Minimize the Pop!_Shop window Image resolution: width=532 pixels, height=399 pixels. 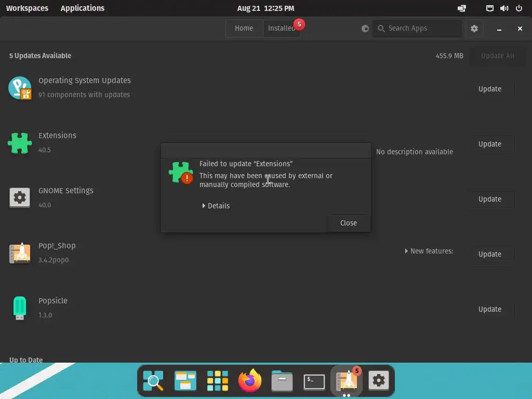499,29
